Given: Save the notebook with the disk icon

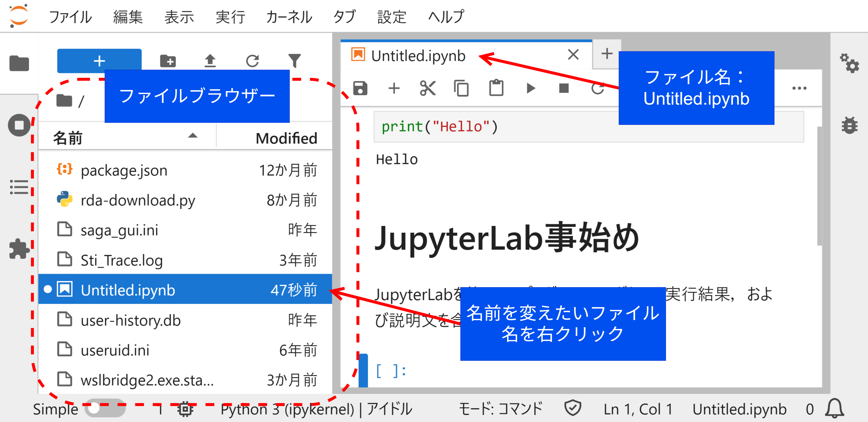Looking at the screenshot, I should [x=360, y=88].
